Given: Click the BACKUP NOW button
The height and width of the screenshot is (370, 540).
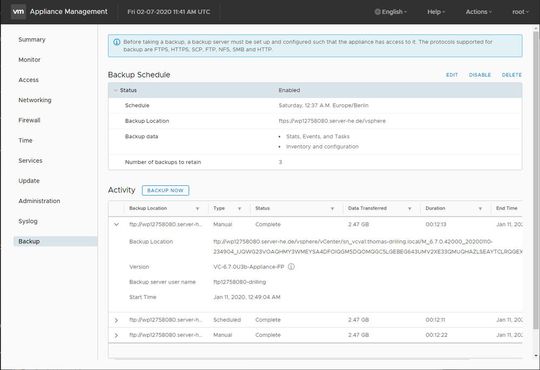Looking at the screenshot, I should (x=165, y=190).
